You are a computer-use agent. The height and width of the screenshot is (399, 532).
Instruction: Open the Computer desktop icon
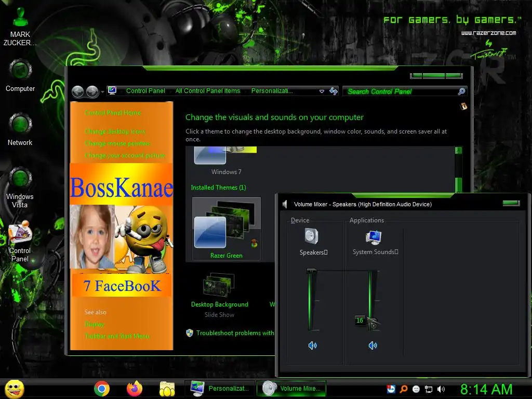tap(20, 76)
